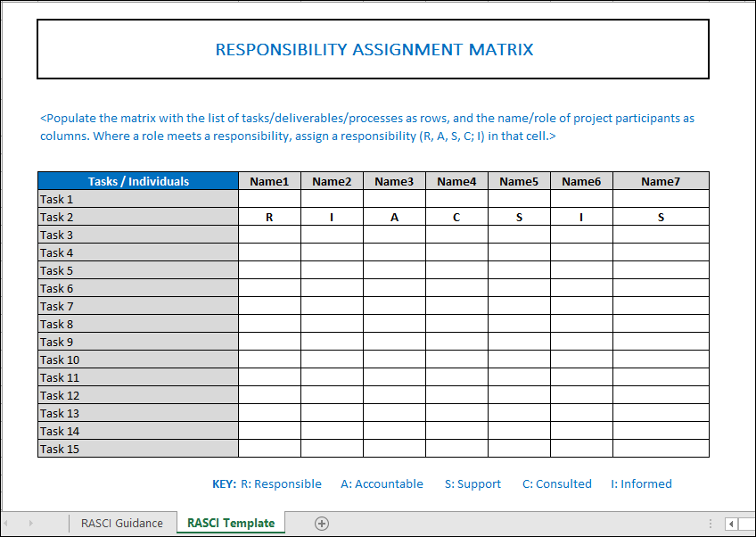Select the A cell under Name3
Image resolution: width=756 pixels, height=537 pixels.
[x=394, y=217]
